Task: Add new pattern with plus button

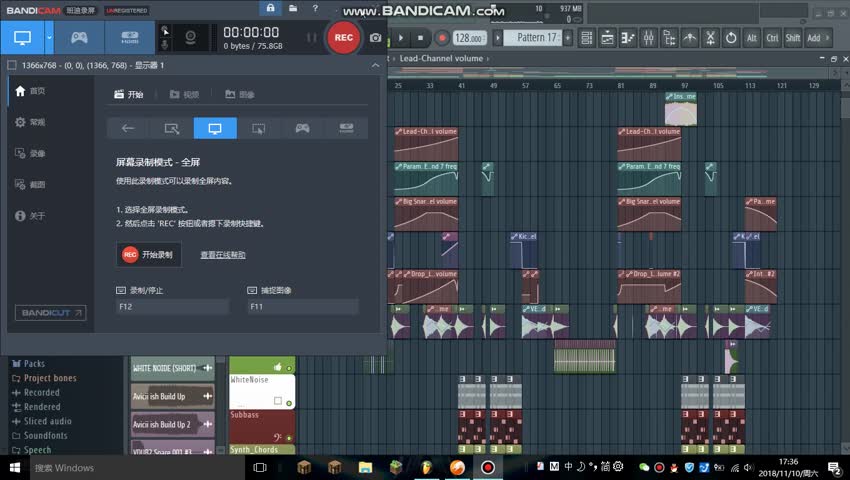Action: (x=568, y=37)
